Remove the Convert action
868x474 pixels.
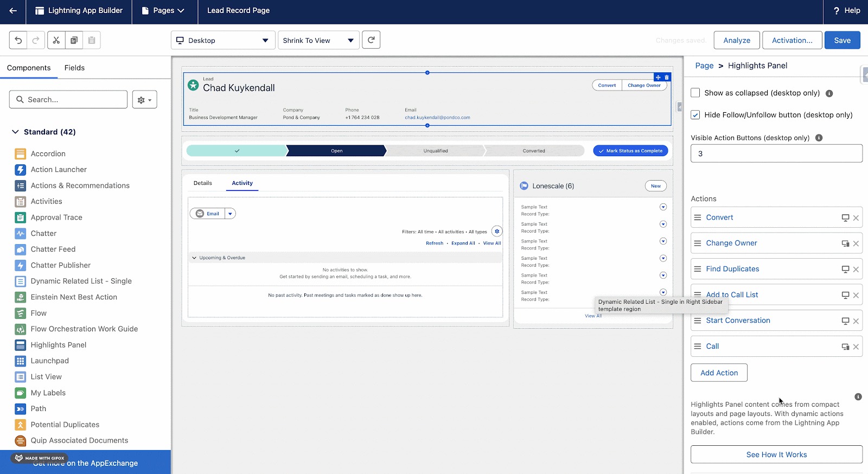coord(856,218)
